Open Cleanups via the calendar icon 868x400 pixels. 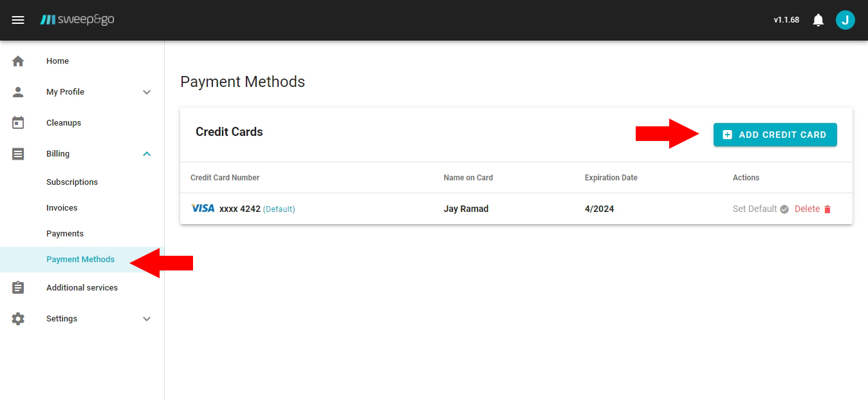click(x=19, y=122)
